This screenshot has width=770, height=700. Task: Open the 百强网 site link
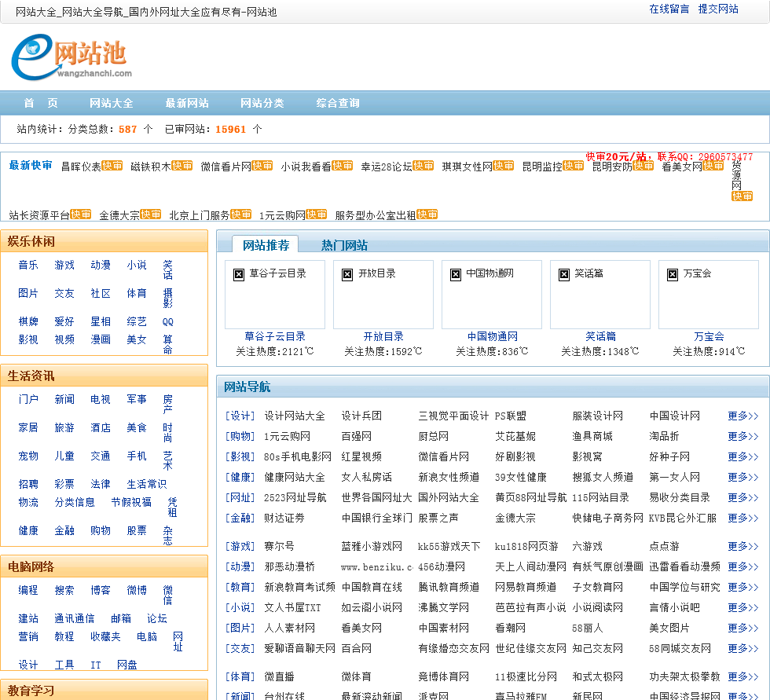[357, 436]
